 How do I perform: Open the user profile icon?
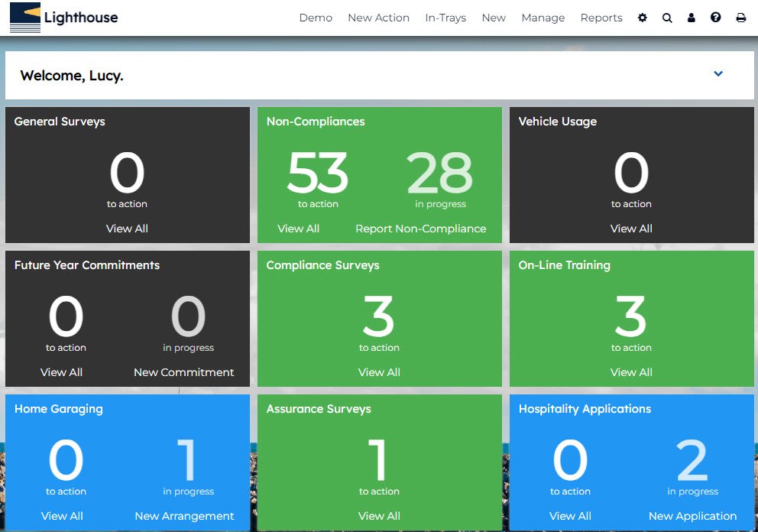coord(692,18)
